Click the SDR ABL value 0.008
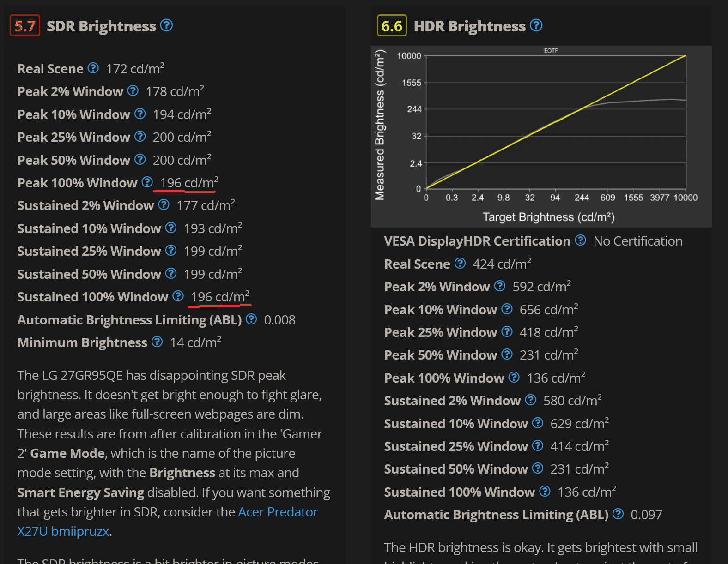 click(x=279, y=320)
